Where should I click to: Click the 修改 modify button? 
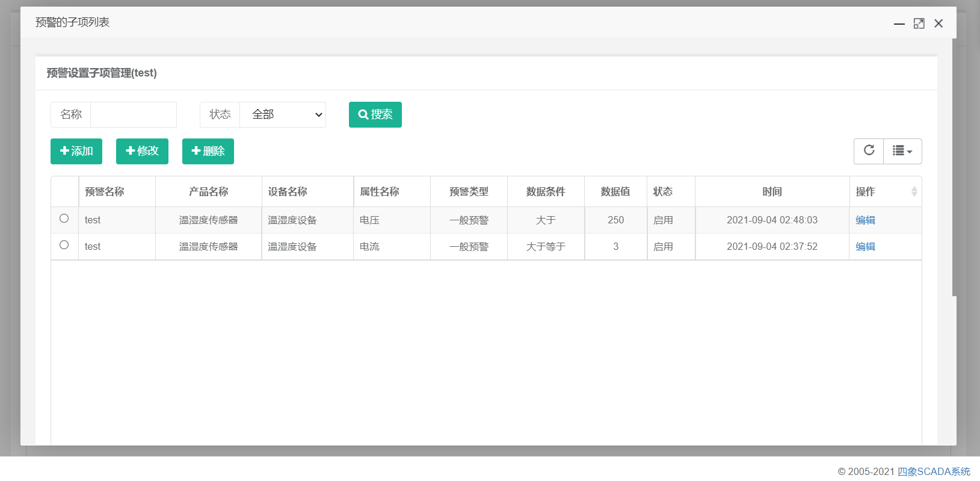tap(142, 151)
